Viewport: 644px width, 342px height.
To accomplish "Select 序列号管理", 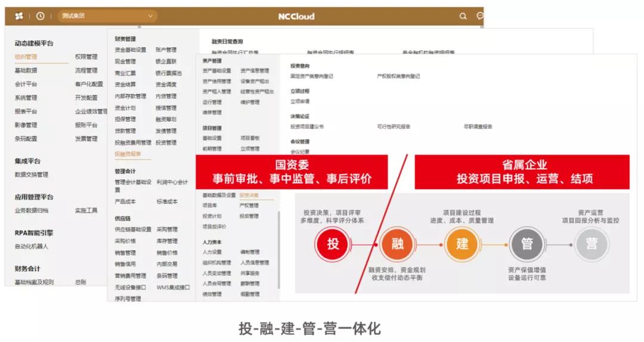I will (x=128, y=299).
